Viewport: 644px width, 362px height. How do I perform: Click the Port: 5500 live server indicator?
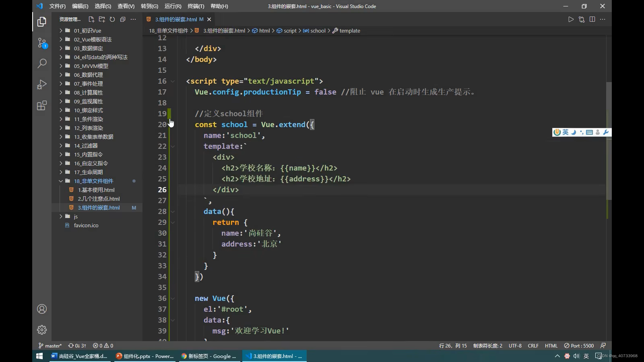coord(579,346)
